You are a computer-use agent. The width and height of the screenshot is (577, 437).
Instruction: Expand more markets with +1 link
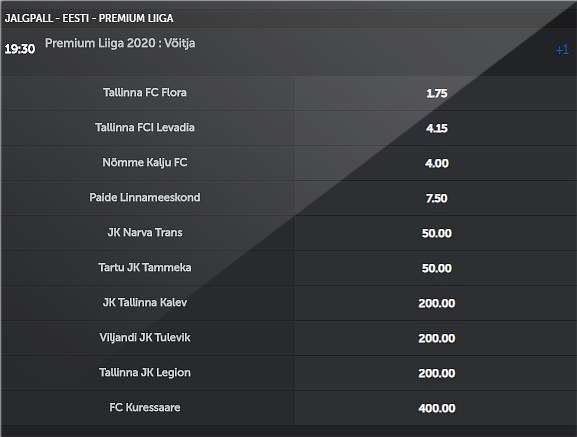[x=562, y=49]
